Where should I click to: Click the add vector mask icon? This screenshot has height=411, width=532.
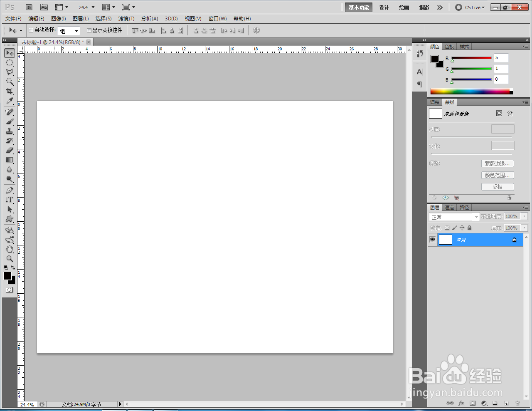coord(510,114)
